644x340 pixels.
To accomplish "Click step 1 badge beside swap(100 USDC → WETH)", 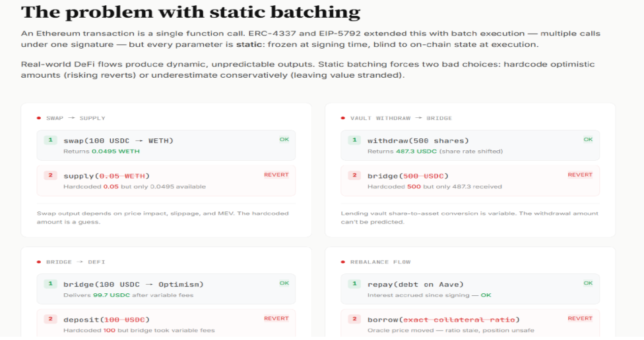I will click(x=50, y=140).
